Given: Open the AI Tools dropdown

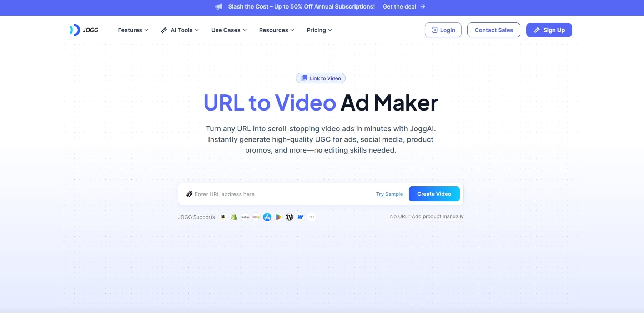Looking at the screenshot, I should [180, 30].
